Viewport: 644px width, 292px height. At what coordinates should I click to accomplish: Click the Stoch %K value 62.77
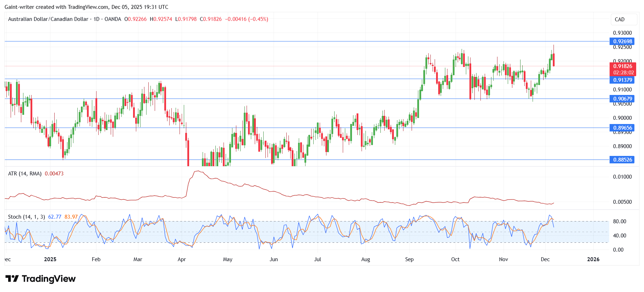55,217
